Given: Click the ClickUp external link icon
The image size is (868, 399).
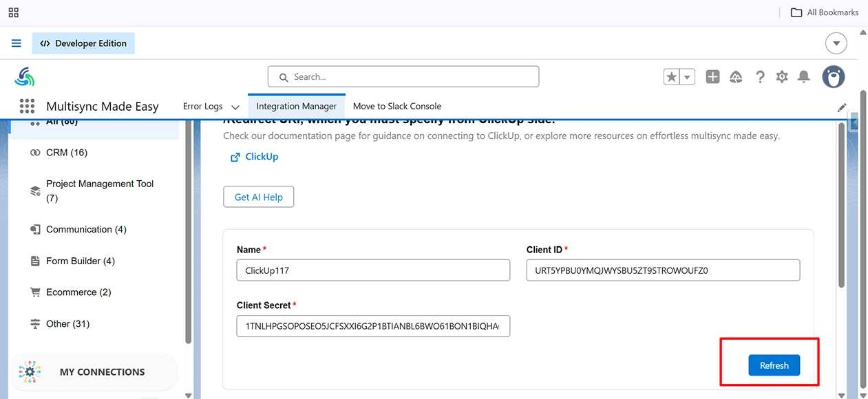Looking at the screenshot, I should click(x=235, y=157).
